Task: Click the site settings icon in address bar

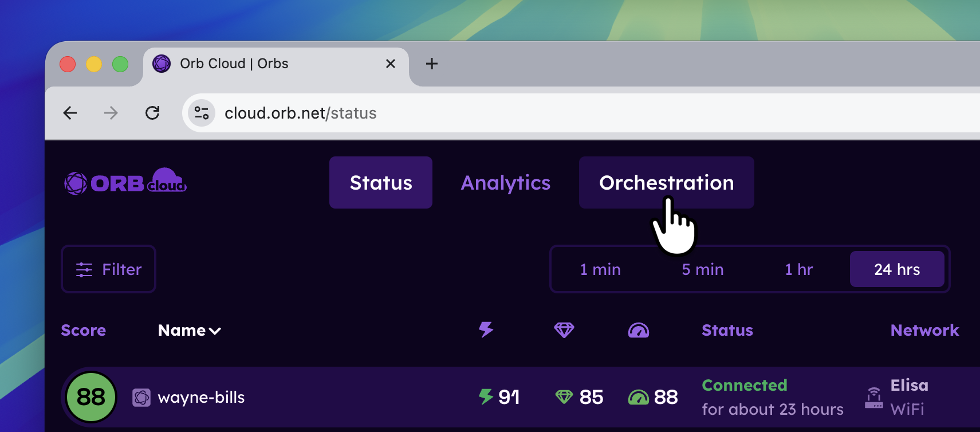Action: coord(201,113)
